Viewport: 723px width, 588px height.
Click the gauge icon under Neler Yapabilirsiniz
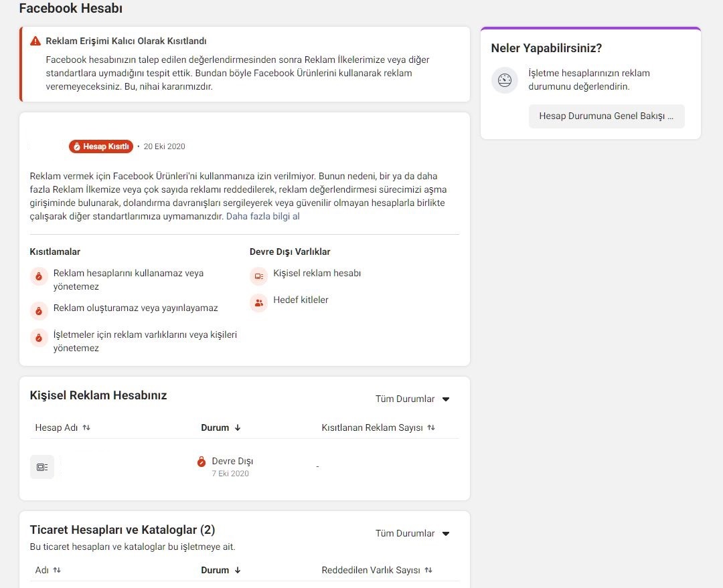(505, 80)
